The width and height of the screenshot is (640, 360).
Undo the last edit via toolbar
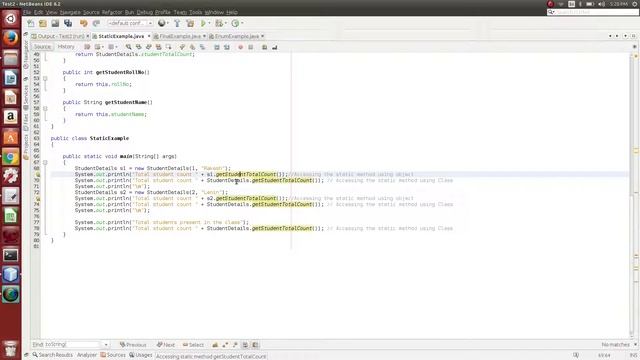84,23
